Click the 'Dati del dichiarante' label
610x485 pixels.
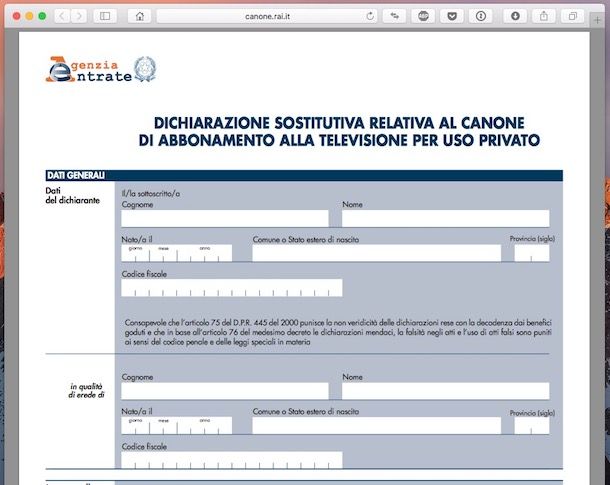click(x=72, y=195)
